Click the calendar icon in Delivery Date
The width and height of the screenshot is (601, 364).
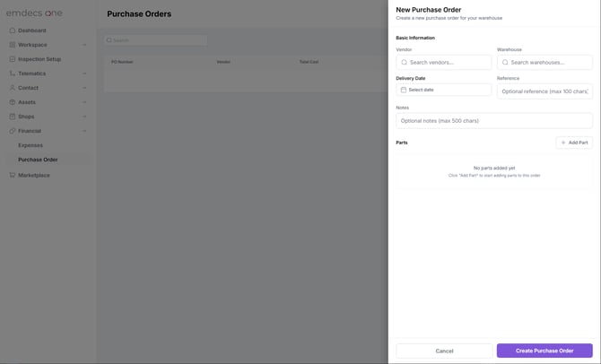[x=404, y=90]
